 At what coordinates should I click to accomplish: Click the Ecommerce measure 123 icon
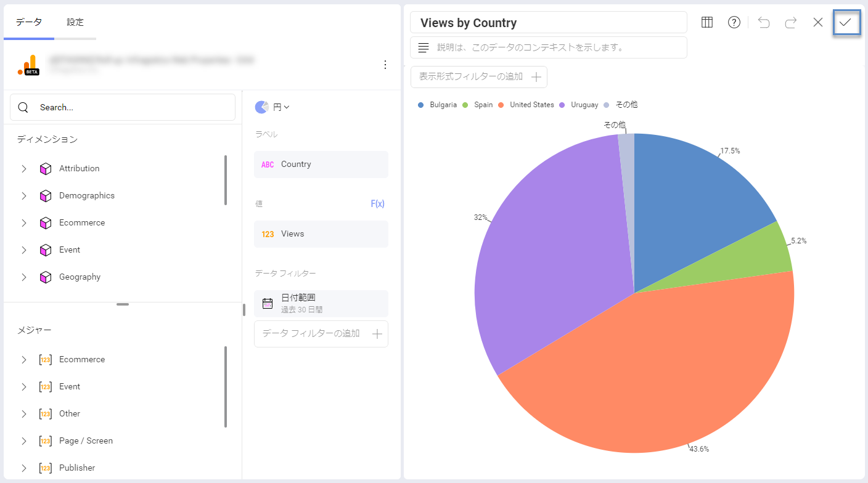point(46,360)
